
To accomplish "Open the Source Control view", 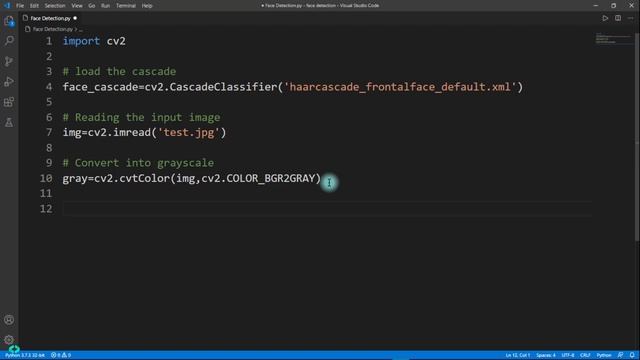I will click(x=9, y=61).
